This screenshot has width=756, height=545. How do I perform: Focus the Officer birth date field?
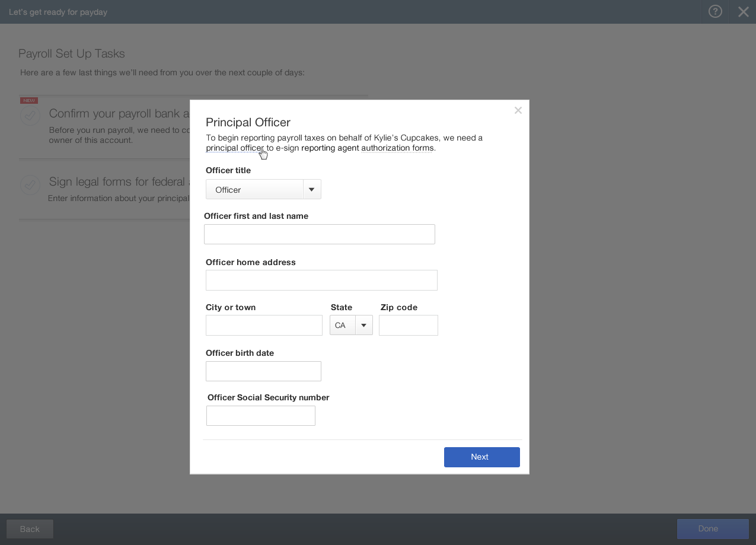point(263,371)
